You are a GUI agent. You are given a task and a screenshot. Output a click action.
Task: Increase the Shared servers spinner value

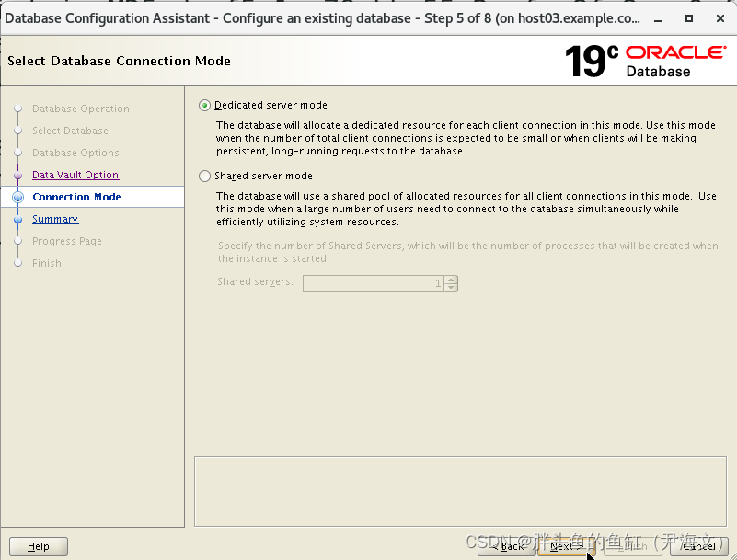click(451, 280)
